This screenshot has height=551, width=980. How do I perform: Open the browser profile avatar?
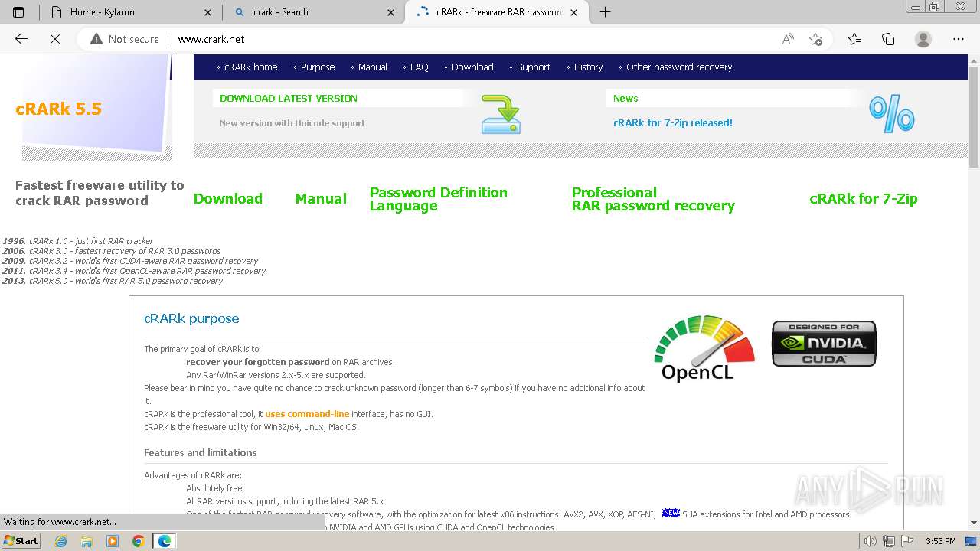click(923, 39)
